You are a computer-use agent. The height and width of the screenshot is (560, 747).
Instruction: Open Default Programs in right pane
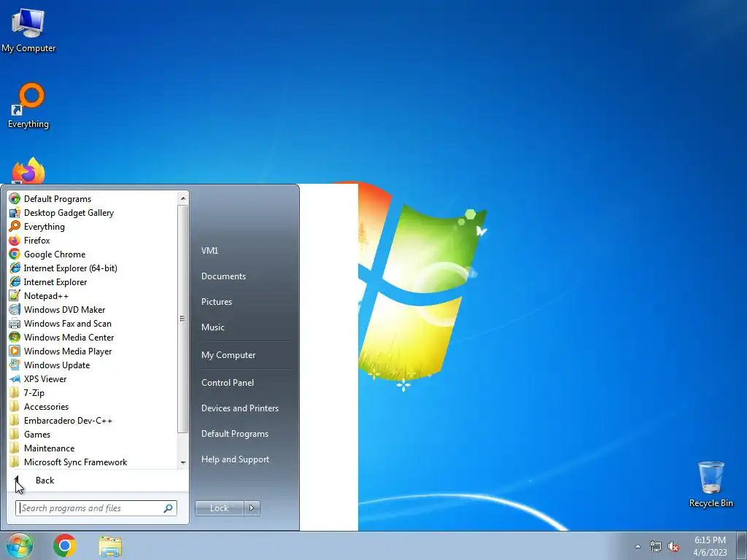tap(234, 434)
